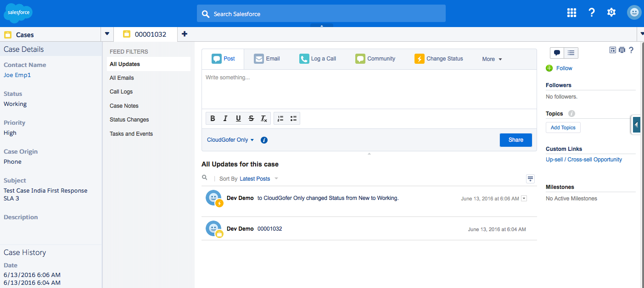Open the CloudGofer Only visibility dropdown

click(230, 140)
